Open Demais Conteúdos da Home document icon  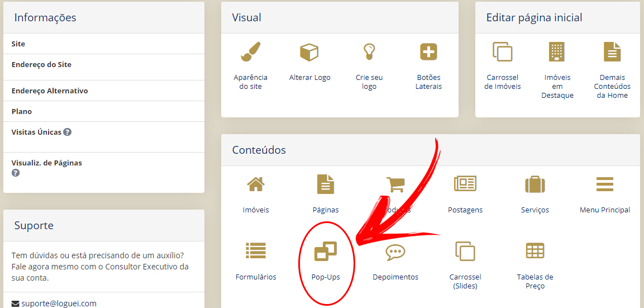(x=612, y=52)
